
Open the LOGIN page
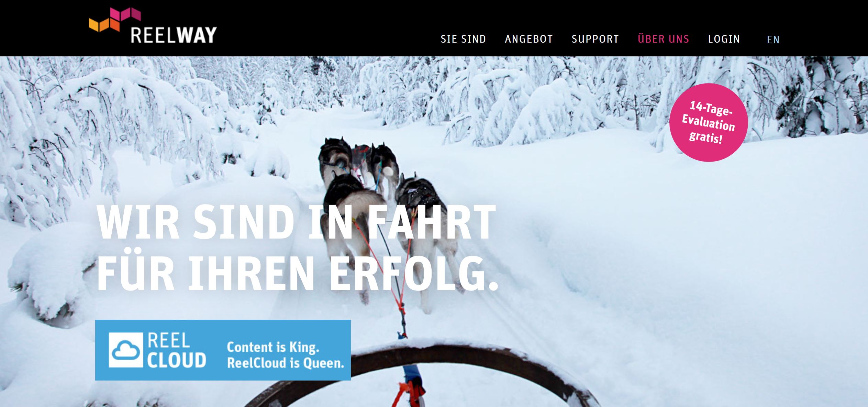coord(724,39)
